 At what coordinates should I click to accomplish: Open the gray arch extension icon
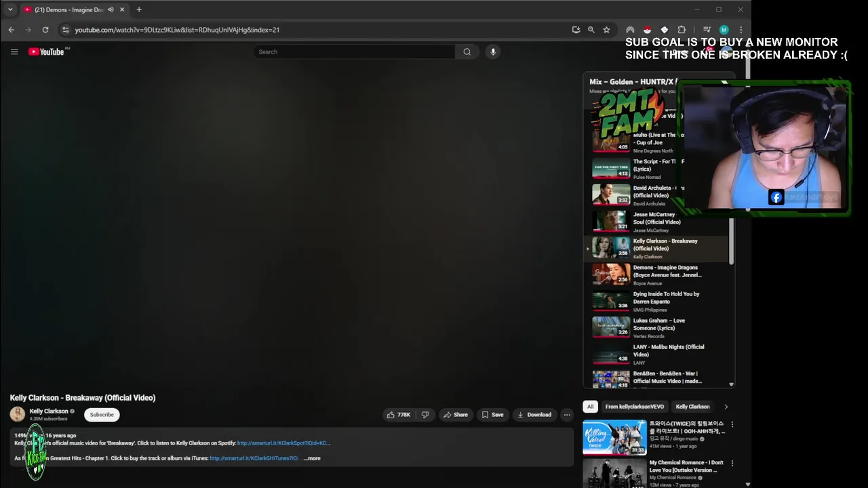[x=630, y=30]
